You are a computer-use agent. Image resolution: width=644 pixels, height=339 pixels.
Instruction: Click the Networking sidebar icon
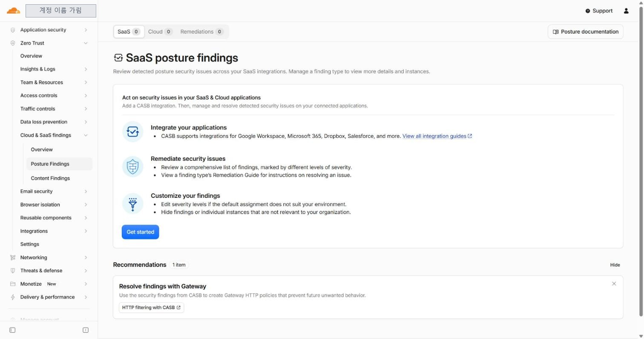point(13,258)
